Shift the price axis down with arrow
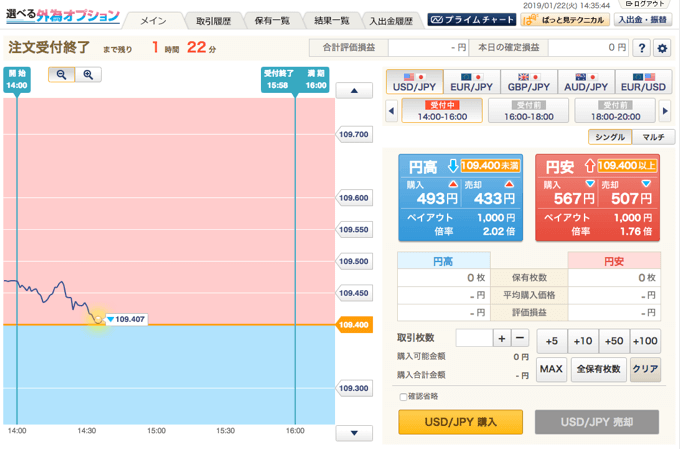680x449 pixels. 354,433
